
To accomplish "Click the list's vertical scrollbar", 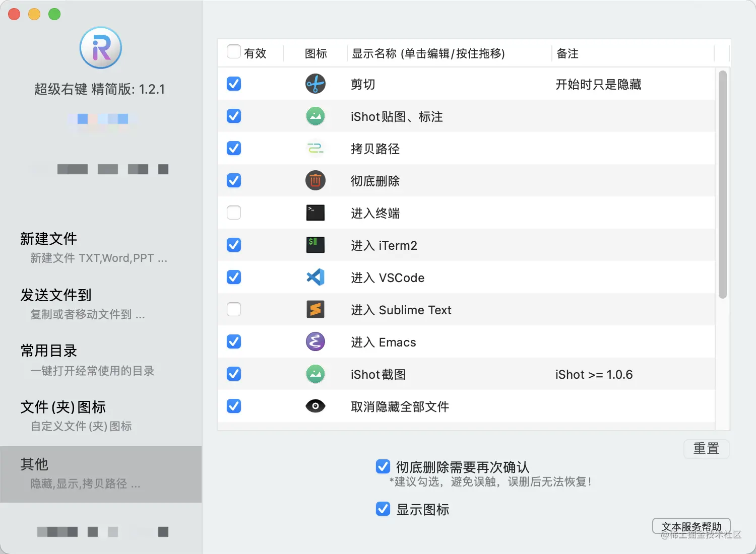I will 723,184.
